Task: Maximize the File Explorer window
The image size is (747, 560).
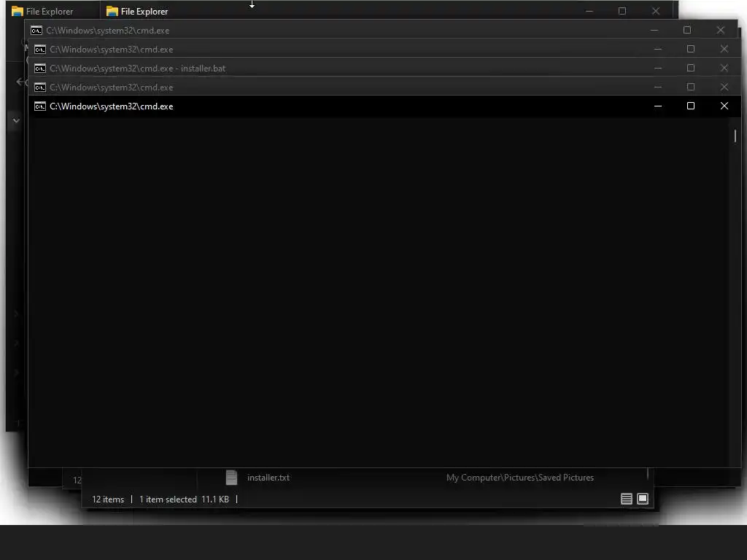Action: [x=622, y=11]
